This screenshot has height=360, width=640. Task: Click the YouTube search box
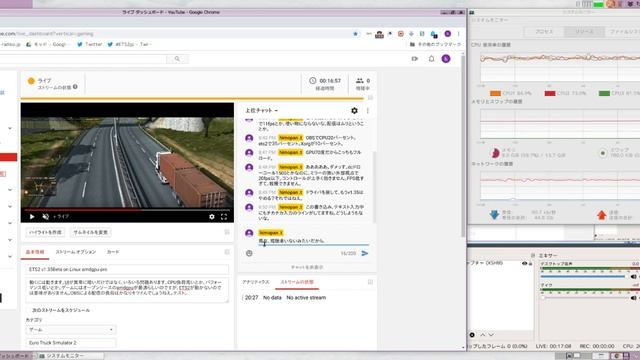pyautogui.click(x=84, y=59)
